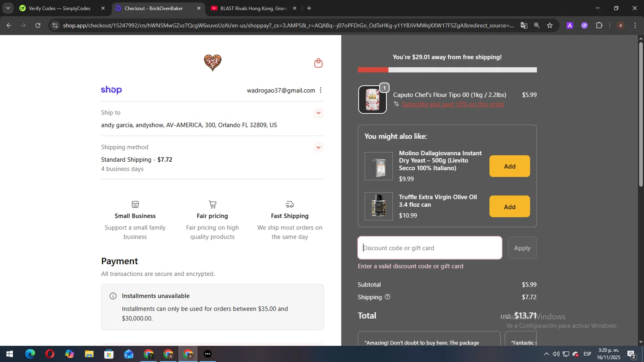Click the wadrogao37@gmail.com email text

(x=281, y=90)
